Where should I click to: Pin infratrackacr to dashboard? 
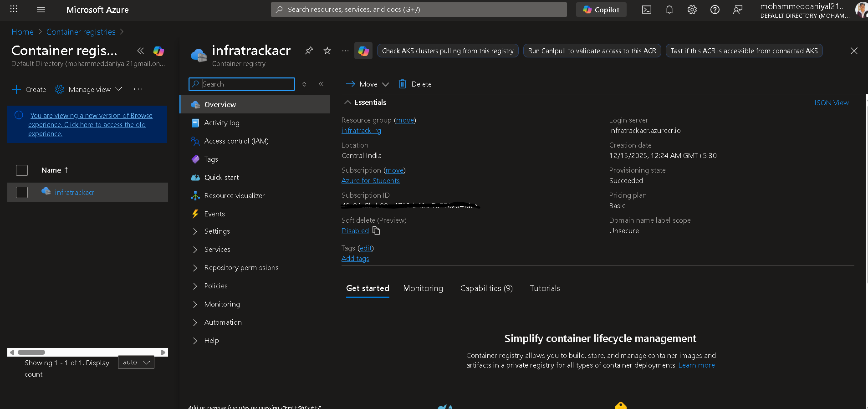(x=309, y=51)
